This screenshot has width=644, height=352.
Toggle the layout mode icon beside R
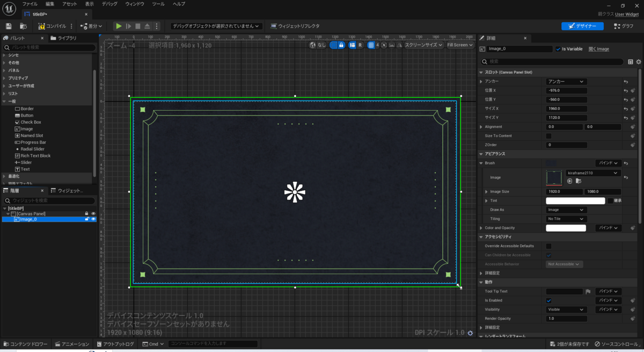pos(352,45)
